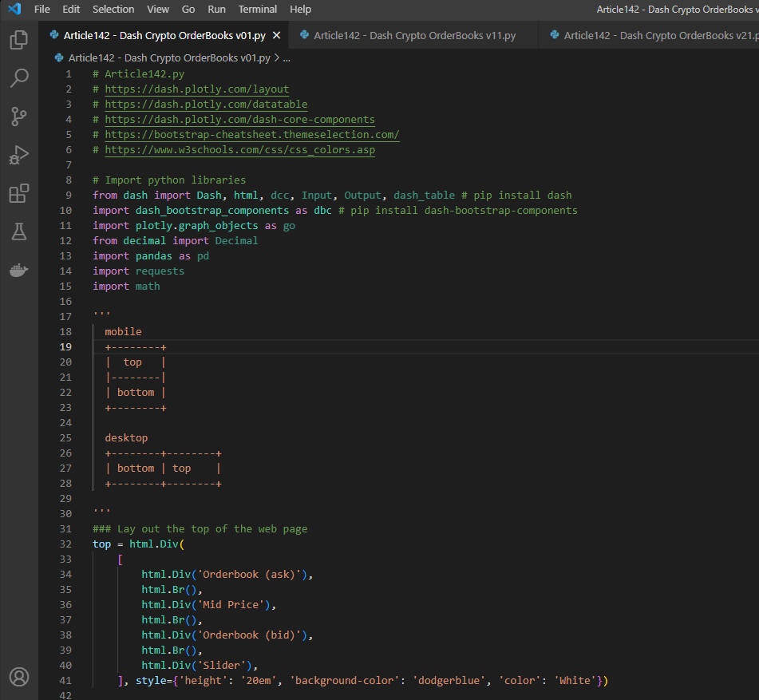Open the Run and Debug view
759x700 pixels.
19,155
